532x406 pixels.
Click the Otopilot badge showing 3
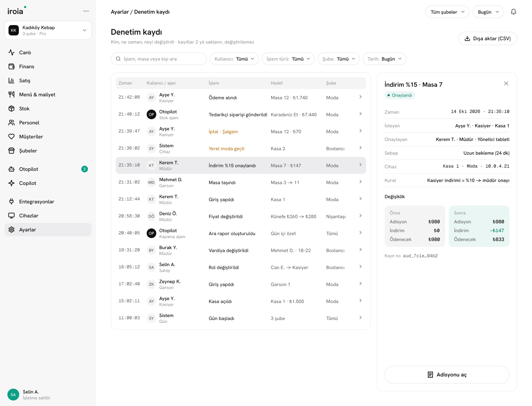click(85, 169)
